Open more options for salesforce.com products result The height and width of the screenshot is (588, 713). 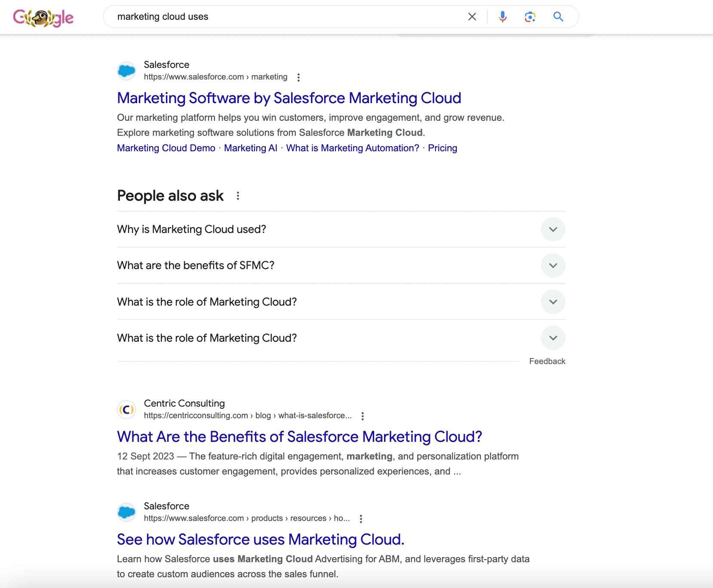tap(361, 519)
